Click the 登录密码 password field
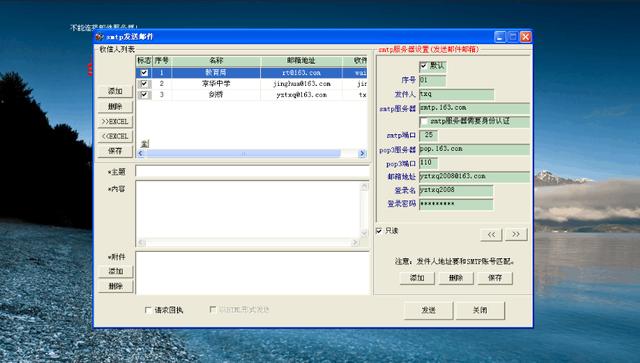The height and width of the screenshot is (363, 640). (456, 204)
